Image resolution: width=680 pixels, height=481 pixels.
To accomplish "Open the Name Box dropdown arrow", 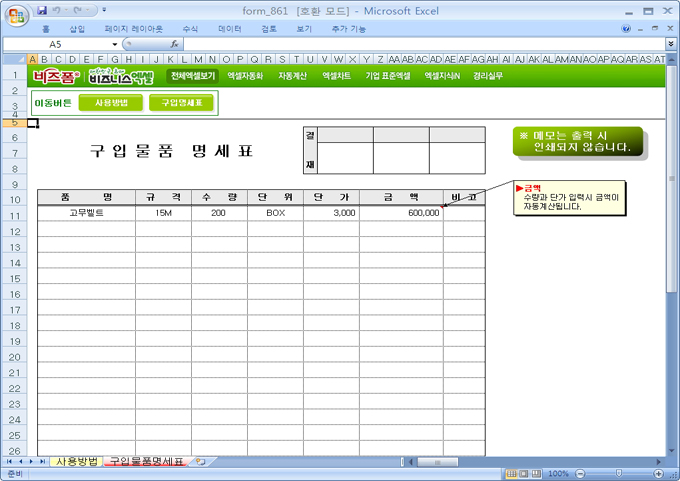I will click(115, 44).
